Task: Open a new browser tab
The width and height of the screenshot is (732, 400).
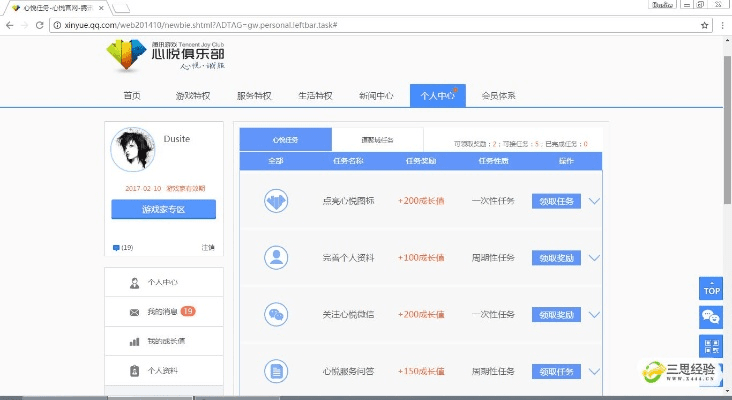Action: click(x=121, y=8)
